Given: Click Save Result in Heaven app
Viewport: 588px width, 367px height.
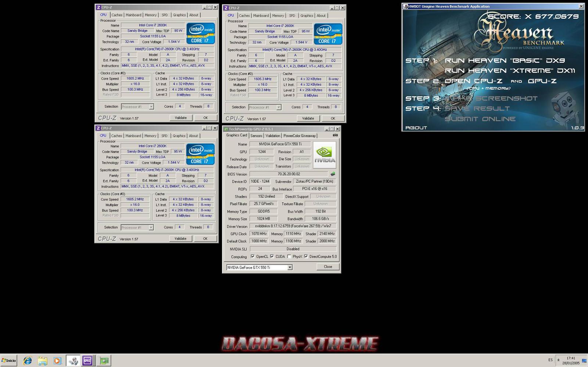Looking at the screenshot, I should (x=477, y=108).
